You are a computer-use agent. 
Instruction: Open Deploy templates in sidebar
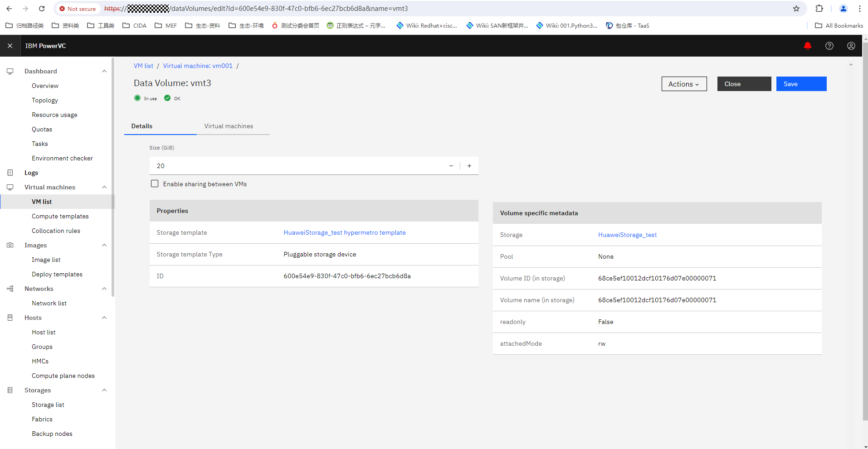tap(57, 274)
